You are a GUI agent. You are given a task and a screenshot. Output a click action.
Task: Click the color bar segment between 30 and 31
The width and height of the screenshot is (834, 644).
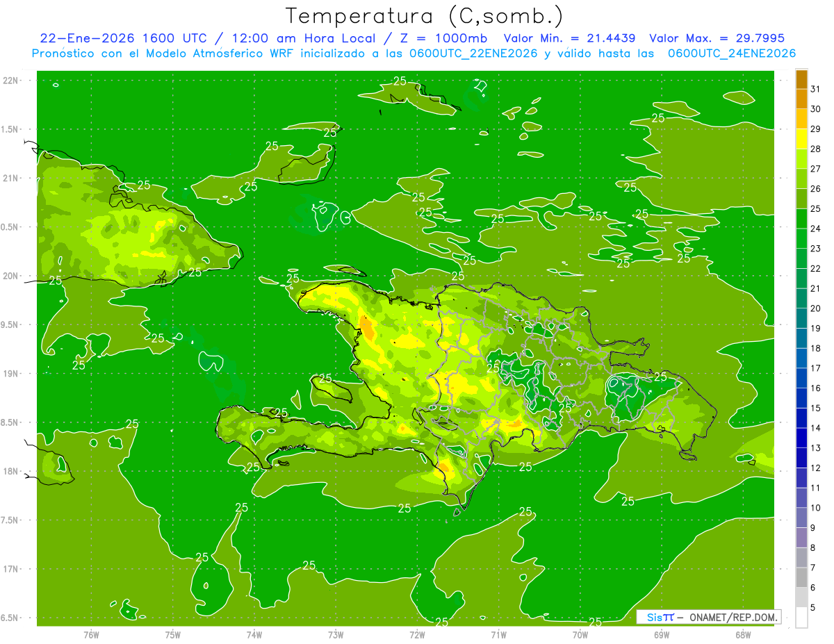pyautogui.click(x=801, y=99)
